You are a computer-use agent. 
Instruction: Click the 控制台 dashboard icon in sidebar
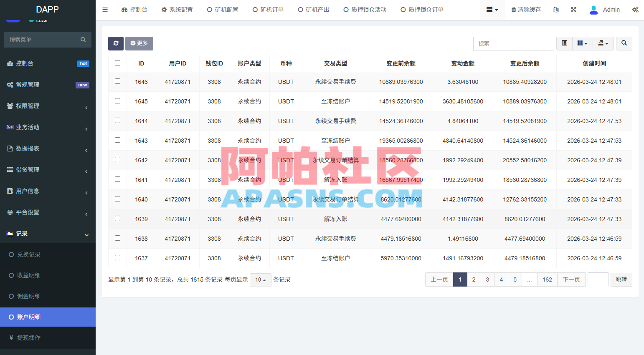coord(10,63)
